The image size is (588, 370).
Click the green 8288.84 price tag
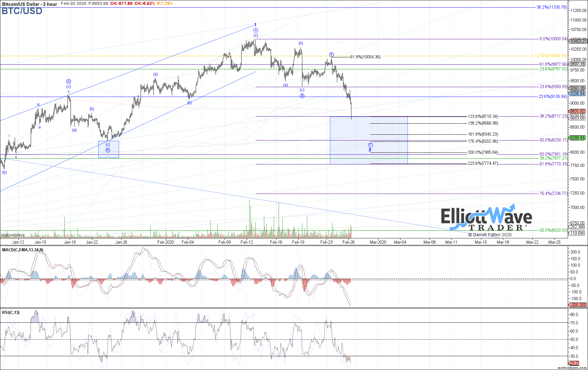(x=577, y=138)
